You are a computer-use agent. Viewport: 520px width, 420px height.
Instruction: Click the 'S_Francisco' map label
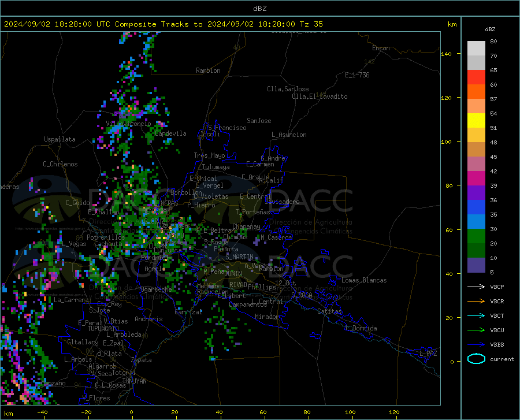point(227,128)
